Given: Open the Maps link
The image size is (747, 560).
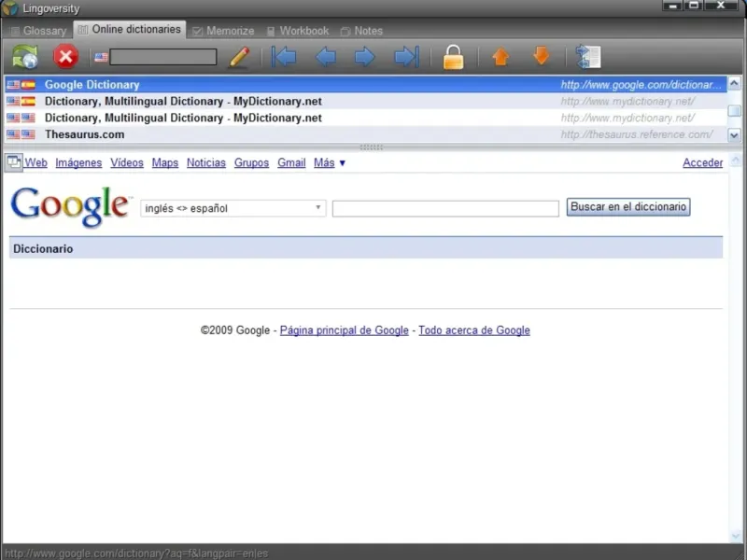Looking at the screenshot, I should (x=165, y=162).
